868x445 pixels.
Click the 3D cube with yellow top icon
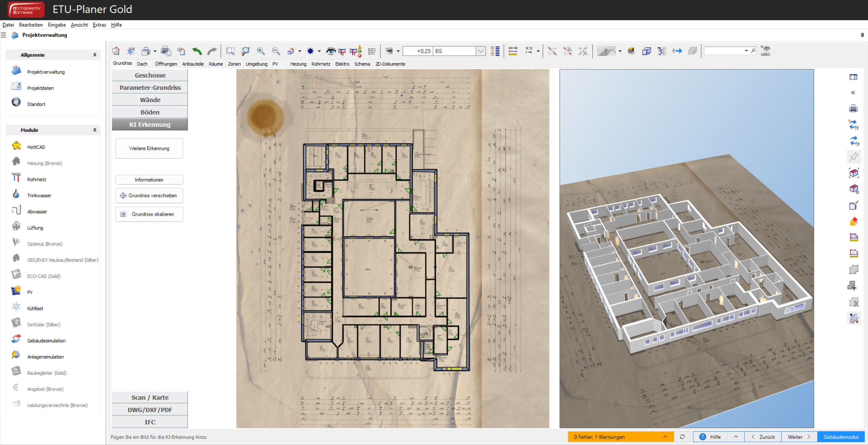tap(631, 51)
